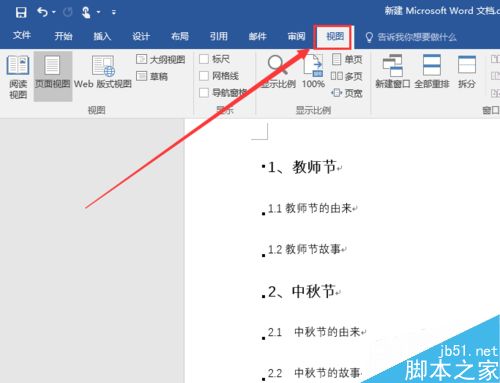
Task: Open the File (文件) tab
Action: pyautogui.click(x=22, y=35)
